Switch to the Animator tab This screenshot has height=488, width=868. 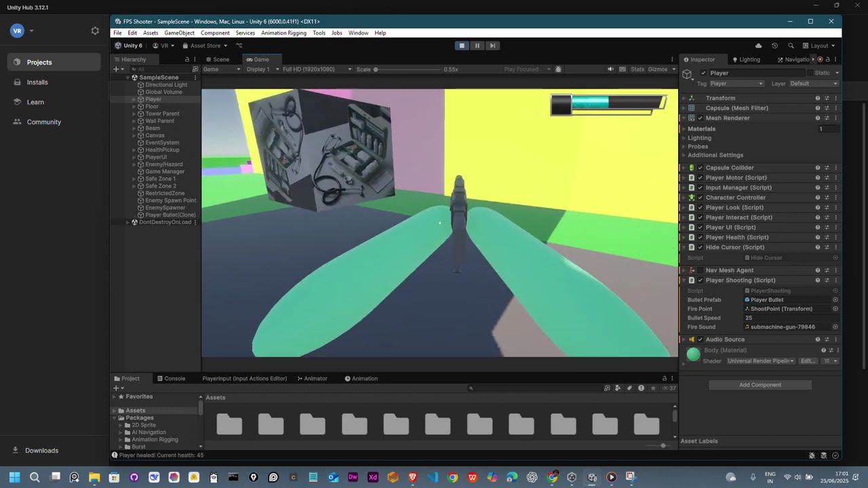313,378
